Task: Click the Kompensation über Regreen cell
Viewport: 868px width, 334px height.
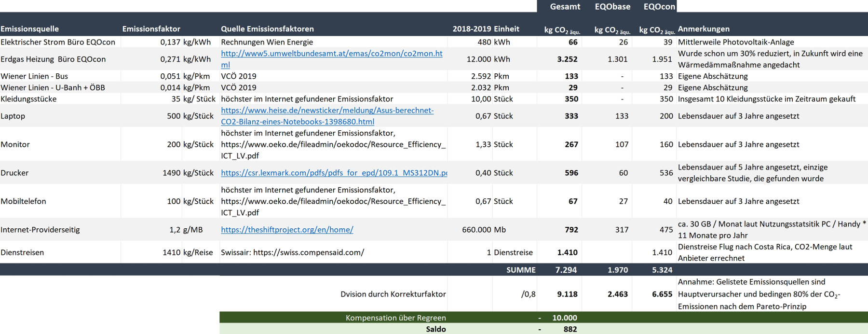Action: 395,318
